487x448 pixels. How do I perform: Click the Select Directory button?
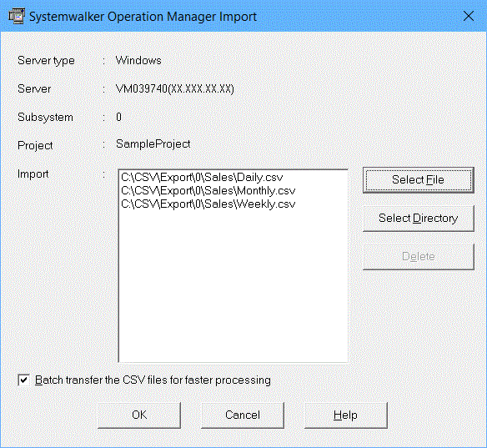point(419,218)
